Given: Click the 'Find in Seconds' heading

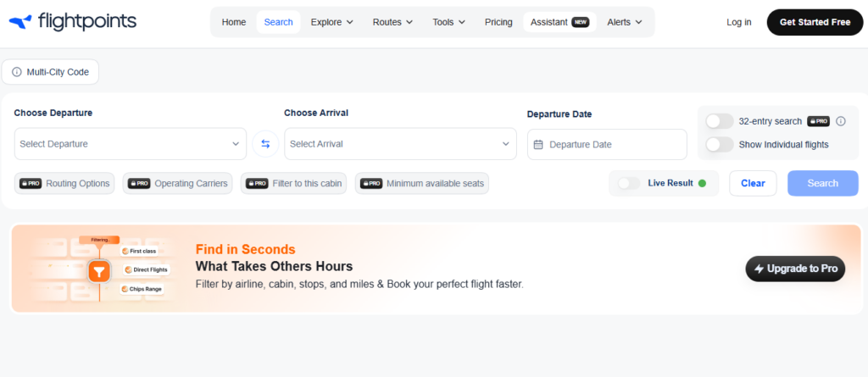Looking at the screenshot, I should click(245, 249).
